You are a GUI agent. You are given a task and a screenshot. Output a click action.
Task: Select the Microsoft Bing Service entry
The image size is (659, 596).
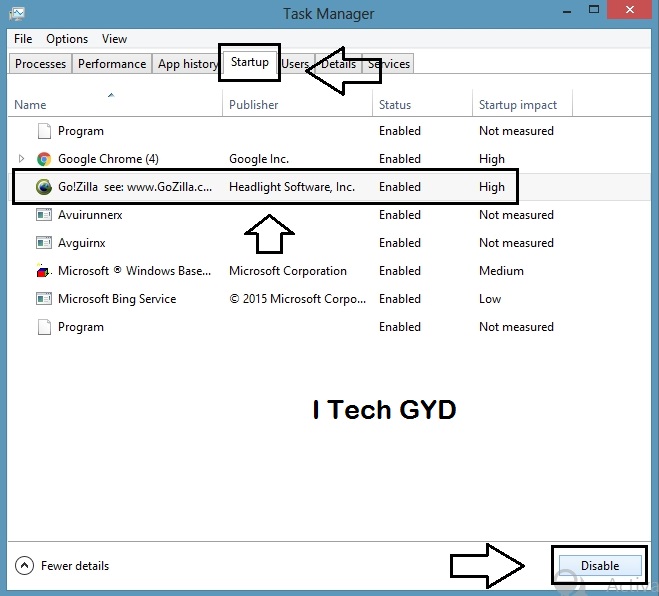click(117, 299)
